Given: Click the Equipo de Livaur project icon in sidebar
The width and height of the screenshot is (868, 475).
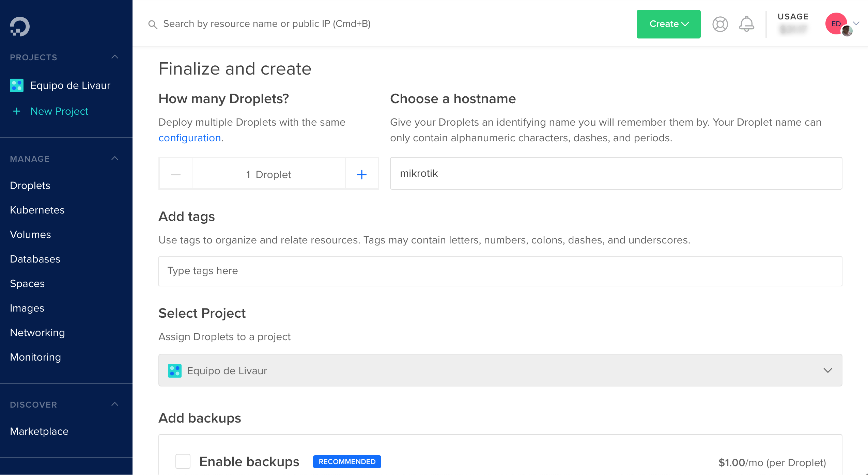Looking at the screenshot, I should coord(17,85).
